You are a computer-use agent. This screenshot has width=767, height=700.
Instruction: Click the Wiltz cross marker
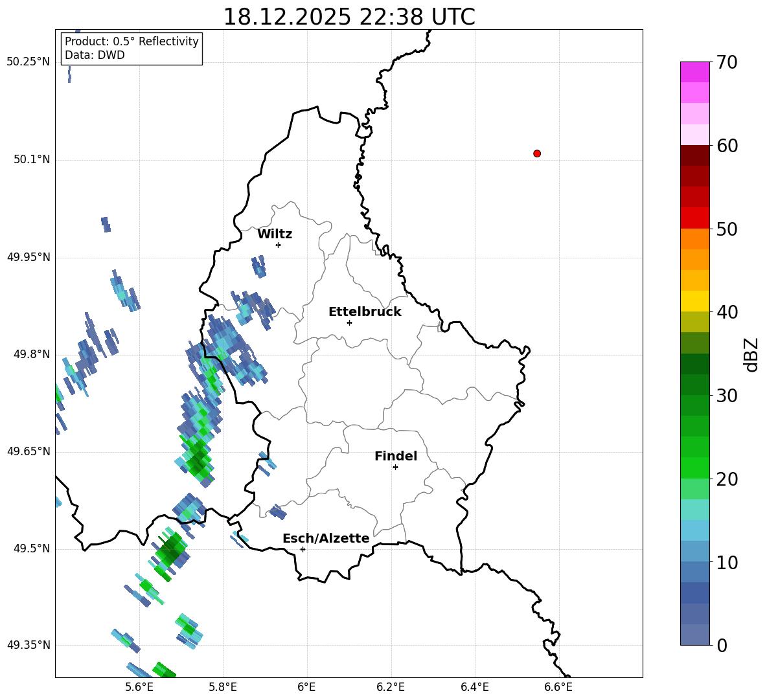279,245
